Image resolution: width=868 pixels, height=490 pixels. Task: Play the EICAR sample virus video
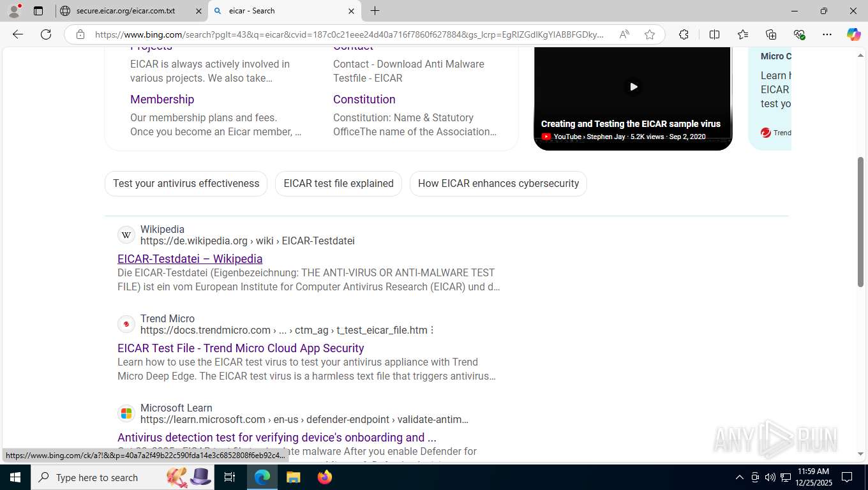(x=633, y=87)
